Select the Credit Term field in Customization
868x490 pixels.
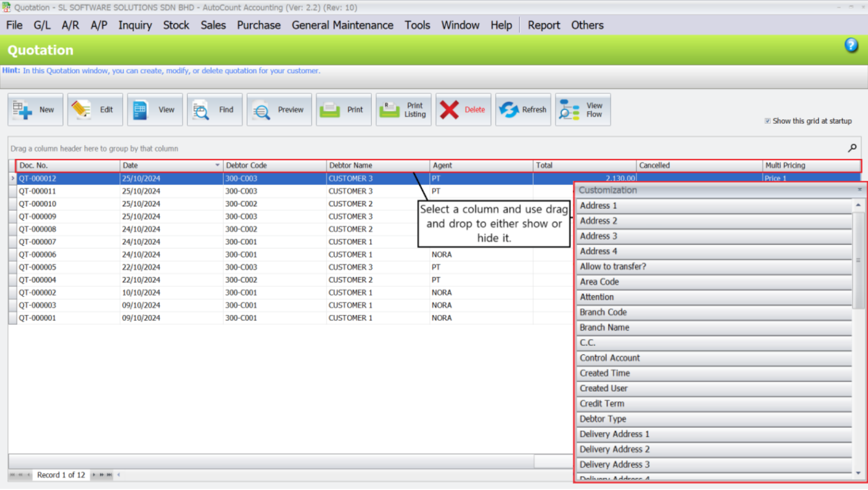click(715, 404)
